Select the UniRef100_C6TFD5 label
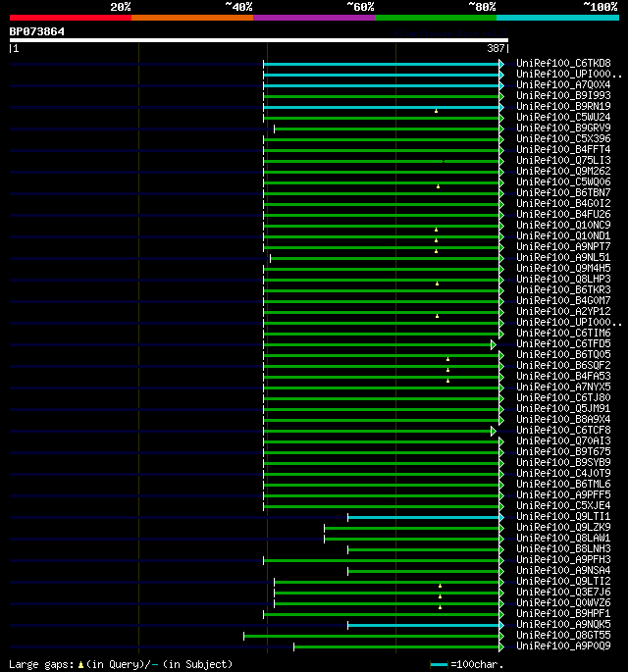This screenshot has width=628, height=672. tap(563, 343)
